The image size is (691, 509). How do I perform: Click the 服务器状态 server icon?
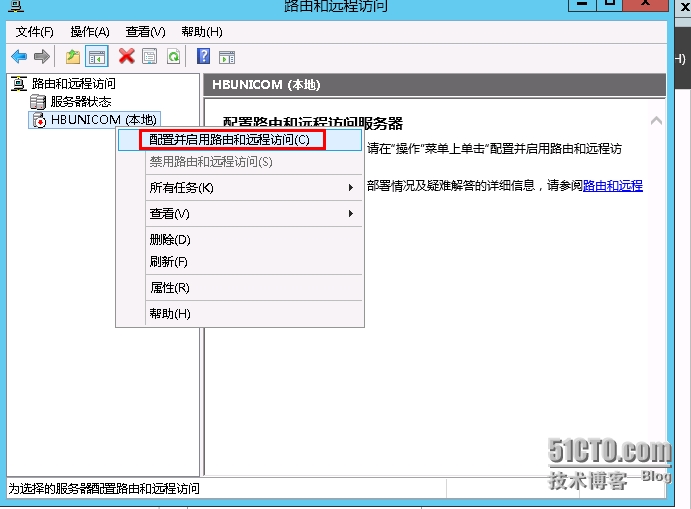coord(38,102)
